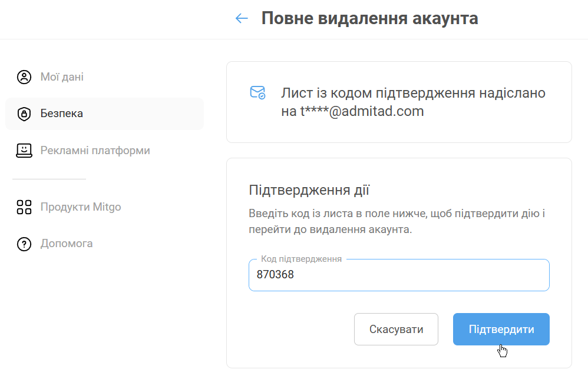The width and height of the screenshot is (588, 376).
Task: Click the lock shield icon for Безпека
Action: click(24, 114)
